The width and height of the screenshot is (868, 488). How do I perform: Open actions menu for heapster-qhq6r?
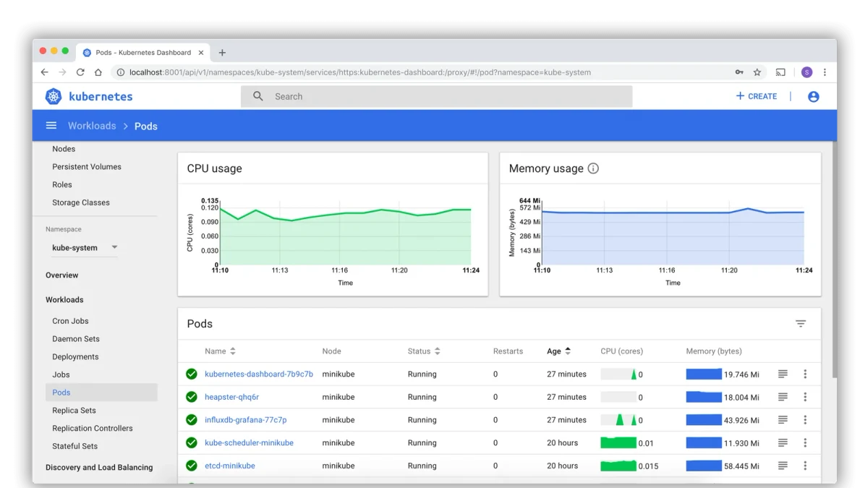[x=805, y=397]
